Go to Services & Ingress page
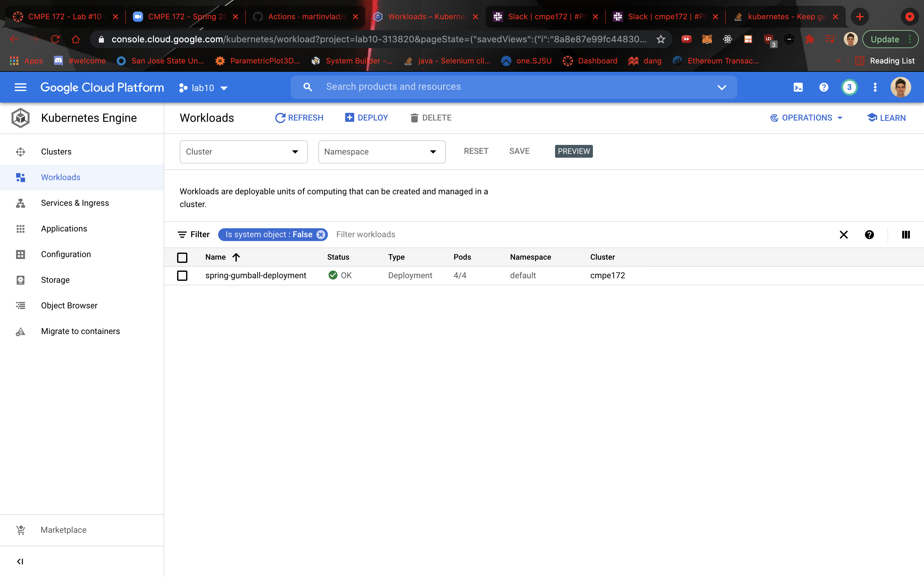Viewport: 924px width, 577px height. pyautogui.click(x=75, y=203)
